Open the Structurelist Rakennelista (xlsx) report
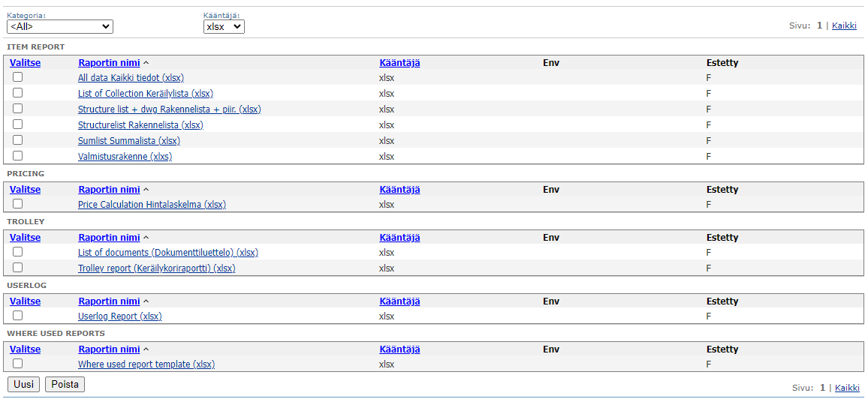Image resolution: width=868 pixels, height=405 pixels. [140, 125]
